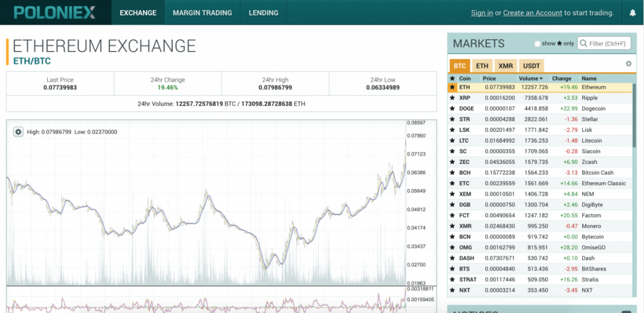Toggle the star for DOGE row
The width and height of the screenshot is (644, 313).
(x=452, y=109)
